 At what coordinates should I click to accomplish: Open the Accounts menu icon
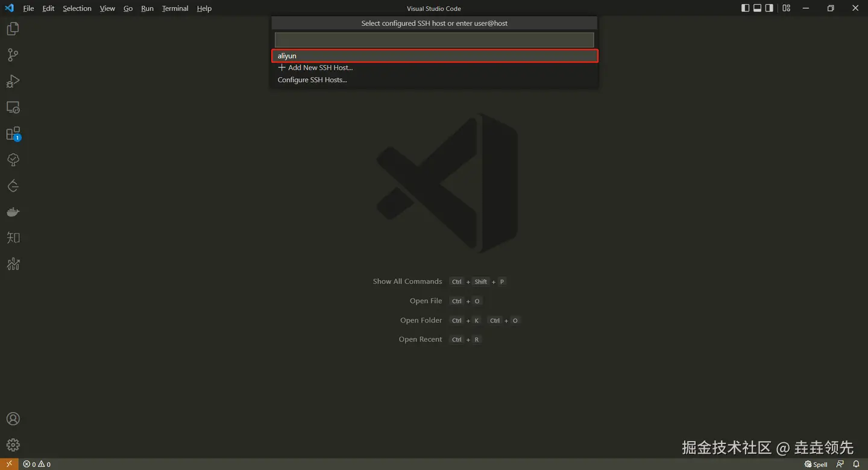tap(13, 419)
